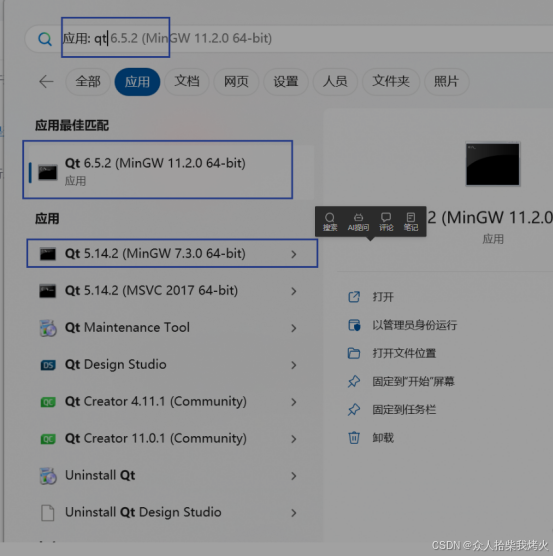Screen dimensions: 553x557
Task: Click the Uninstall Qt Design Studio file icon
Action: (48, 513)
